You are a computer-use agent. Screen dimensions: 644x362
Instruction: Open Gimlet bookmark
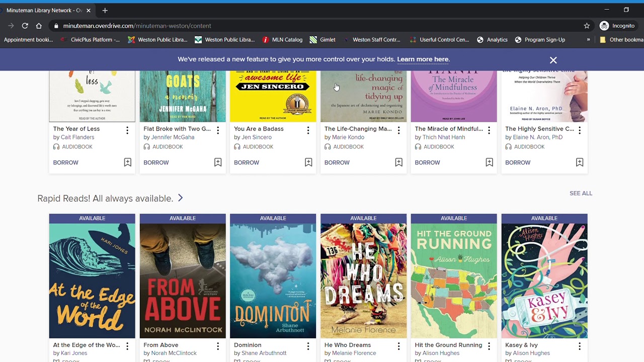[323, 40]
